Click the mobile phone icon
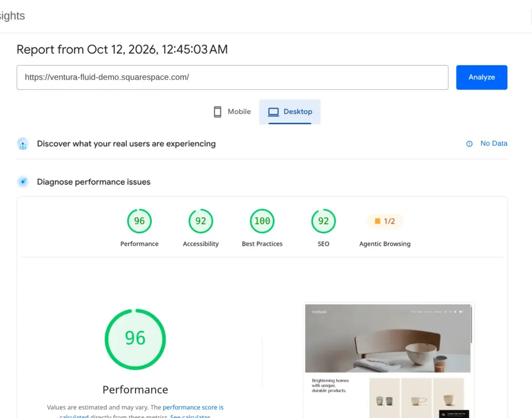532x418 pixels. 218,112
